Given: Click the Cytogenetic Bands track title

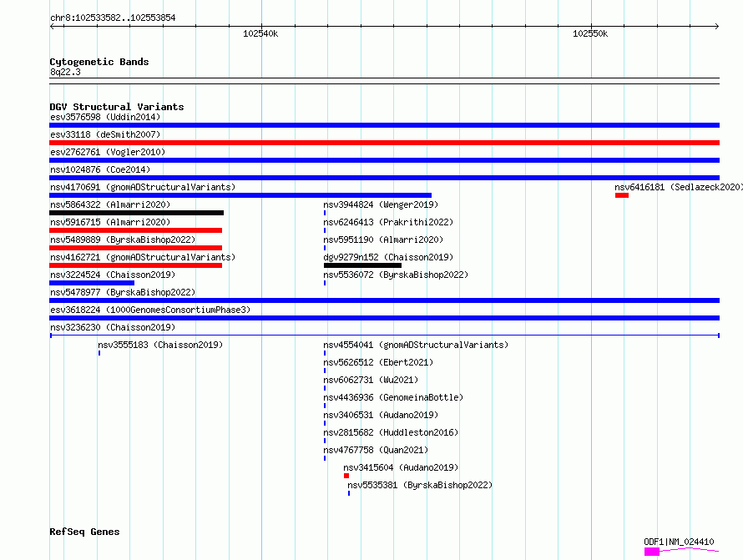Looking at the screenshot, I should [x=99, y=62].
